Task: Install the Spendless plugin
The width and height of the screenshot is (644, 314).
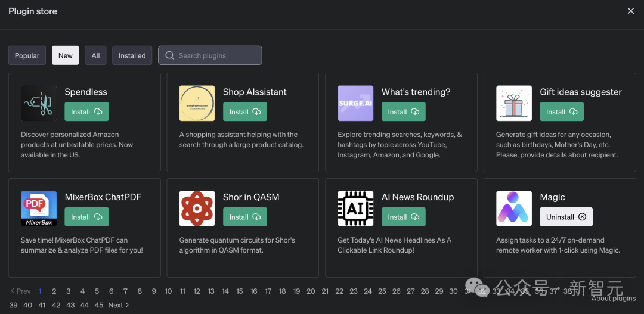Action: 86,111
